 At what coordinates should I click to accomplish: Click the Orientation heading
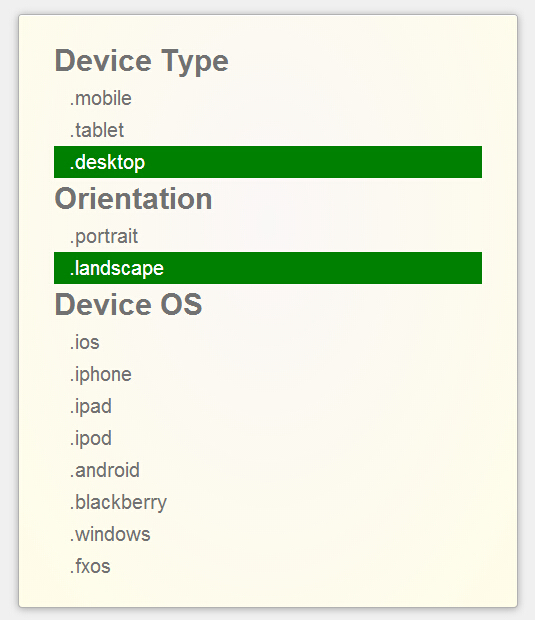(x=133, y=198)
